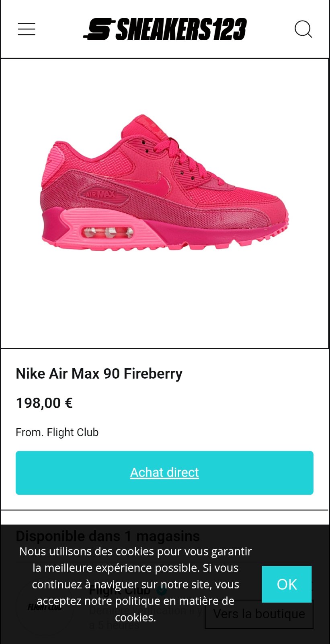This screenshot has width=330, height=644.
Task: Click the Disponible dans 1 magasins heading
Action: [108, 536]
